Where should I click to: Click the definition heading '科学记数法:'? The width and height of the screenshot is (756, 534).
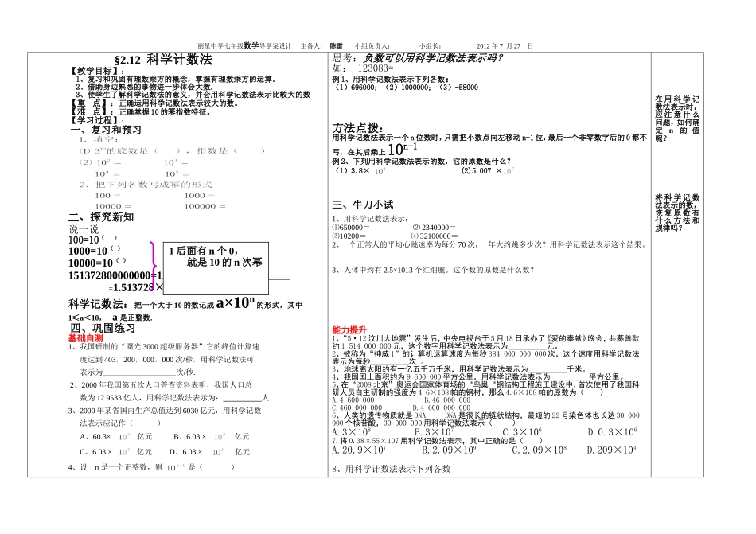tap(98, 305)
